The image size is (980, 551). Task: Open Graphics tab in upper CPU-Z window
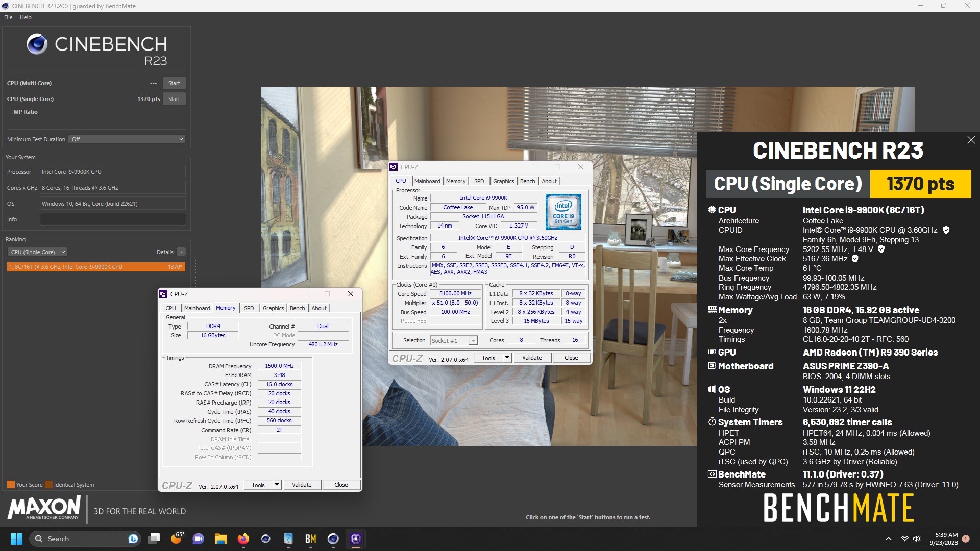503,181
